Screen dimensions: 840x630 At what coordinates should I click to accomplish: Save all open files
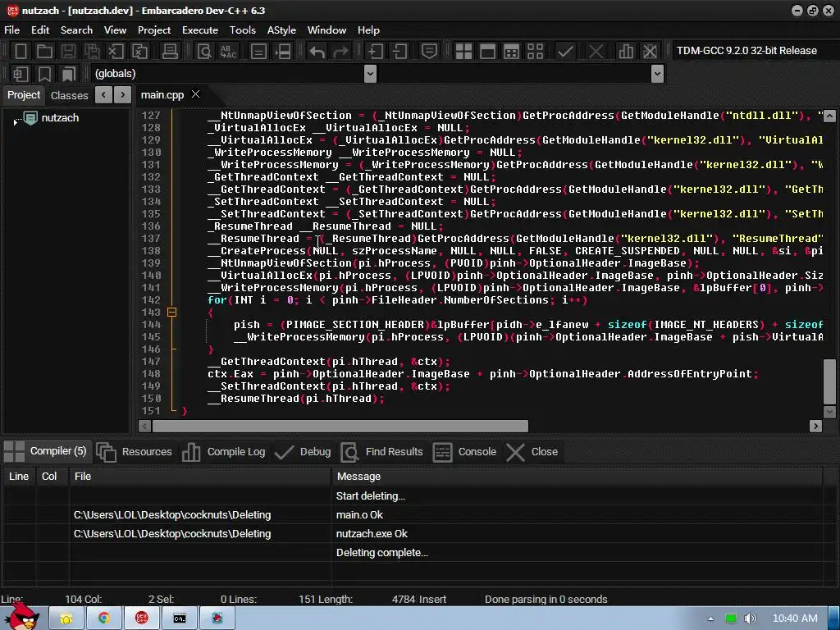coord(92,52)
